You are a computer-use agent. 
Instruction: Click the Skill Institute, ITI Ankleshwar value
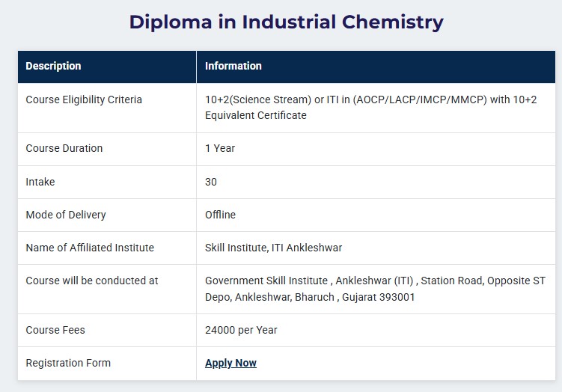click(273, 248)
